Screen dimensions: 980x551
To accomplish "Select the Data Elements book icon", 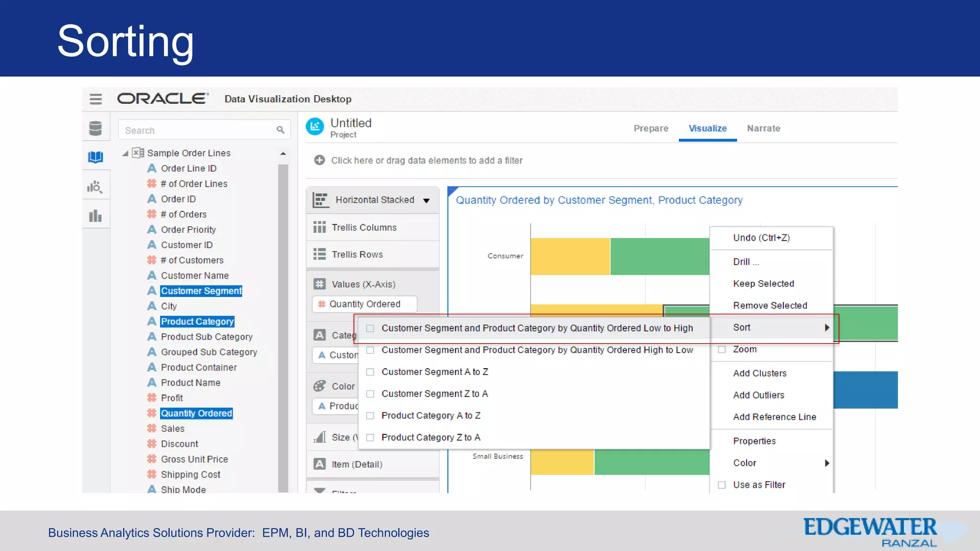I will (x=96, y=157).
